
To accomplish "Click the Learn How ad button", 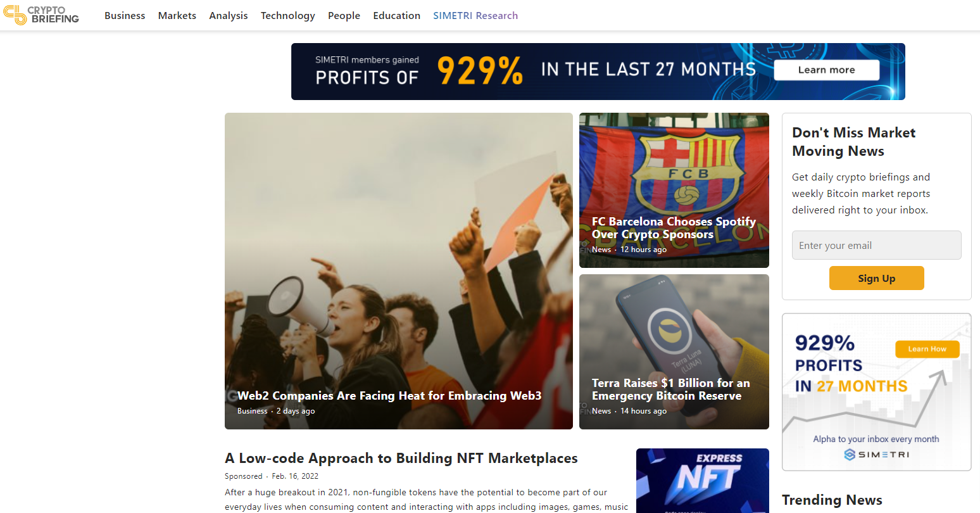I will [927, 349].
